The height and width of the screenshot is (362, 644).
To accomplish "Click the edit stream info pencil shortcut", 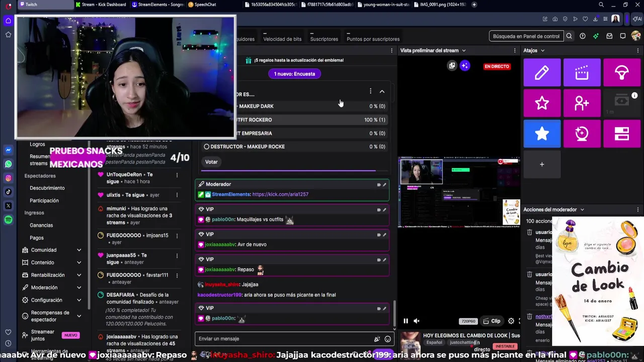I will tap(542, 73).
